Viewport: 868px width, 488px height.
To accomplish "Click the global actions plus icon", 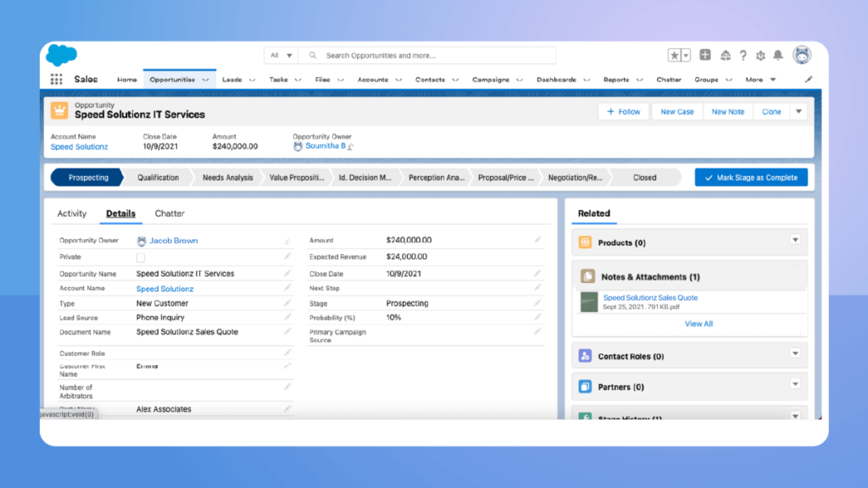I will click(x=704, y=55).
